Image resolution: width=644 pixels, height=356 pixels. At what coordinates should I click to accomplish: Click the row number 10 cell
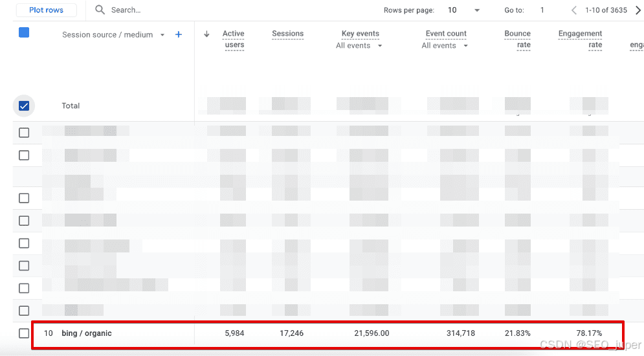click(49, 333)
